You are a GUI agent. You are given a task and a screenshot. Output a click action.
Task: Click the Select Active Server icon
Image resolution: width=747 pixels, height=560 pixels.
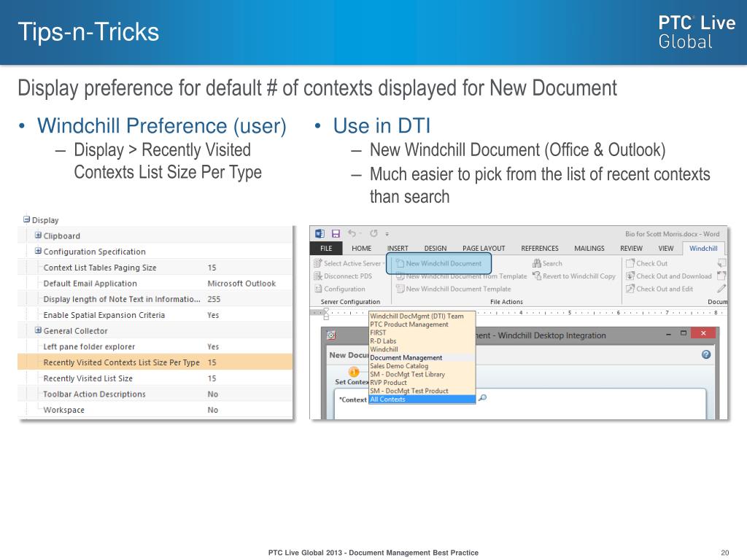(318, 263)
